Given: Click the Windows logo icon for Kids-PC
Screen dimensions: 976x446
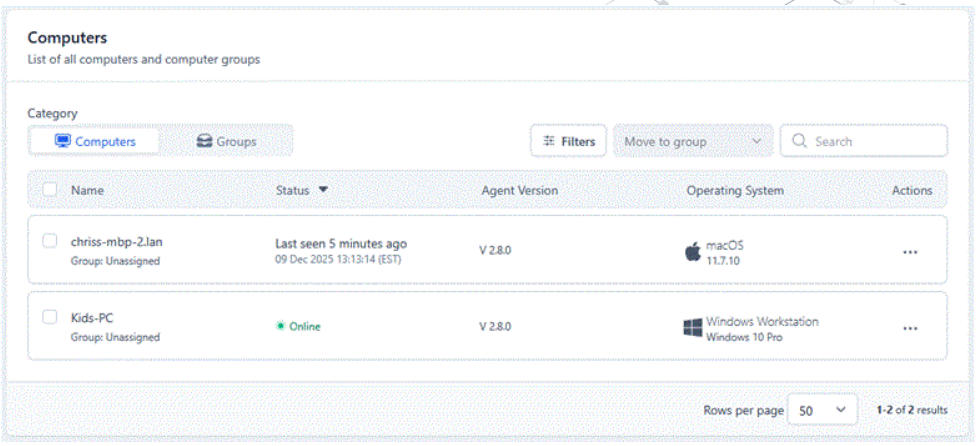Looking at the screenshot, I should [x=692, y=327].
